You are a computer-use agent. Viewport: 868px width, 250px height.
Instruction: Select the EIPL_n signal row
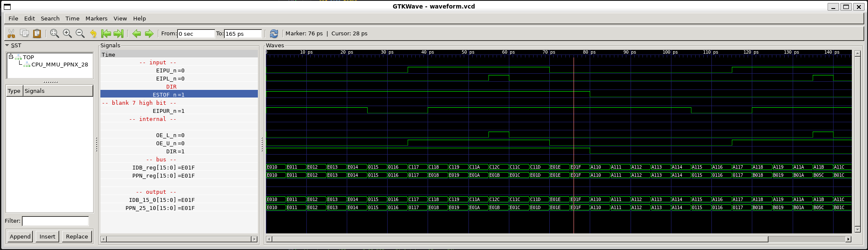179,79
